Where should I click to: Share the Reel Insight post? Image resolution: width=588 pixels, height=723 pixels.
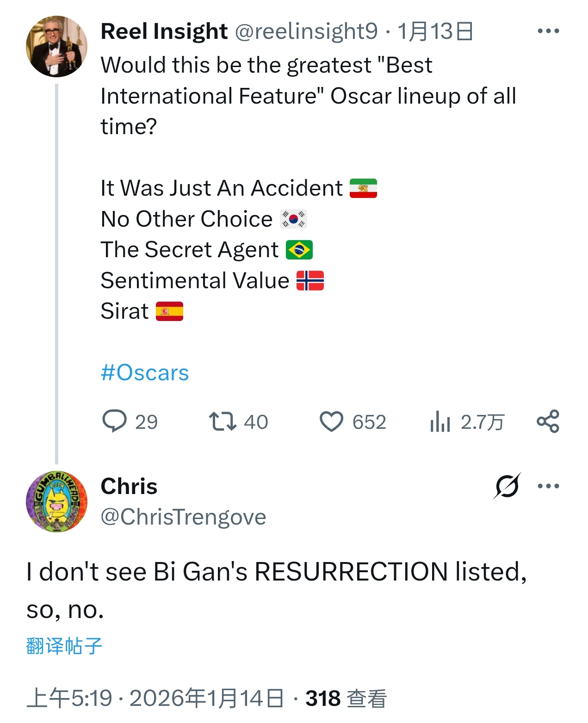click(548, 421)
